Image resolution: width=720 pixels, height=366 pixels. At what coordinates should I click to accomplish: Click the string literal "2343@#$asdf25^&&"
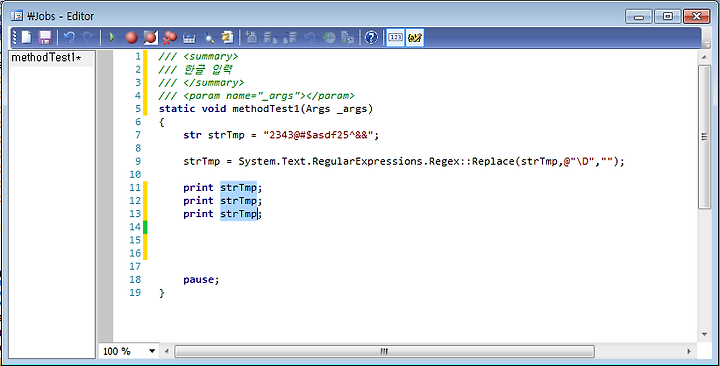click(x=318, y=135)
